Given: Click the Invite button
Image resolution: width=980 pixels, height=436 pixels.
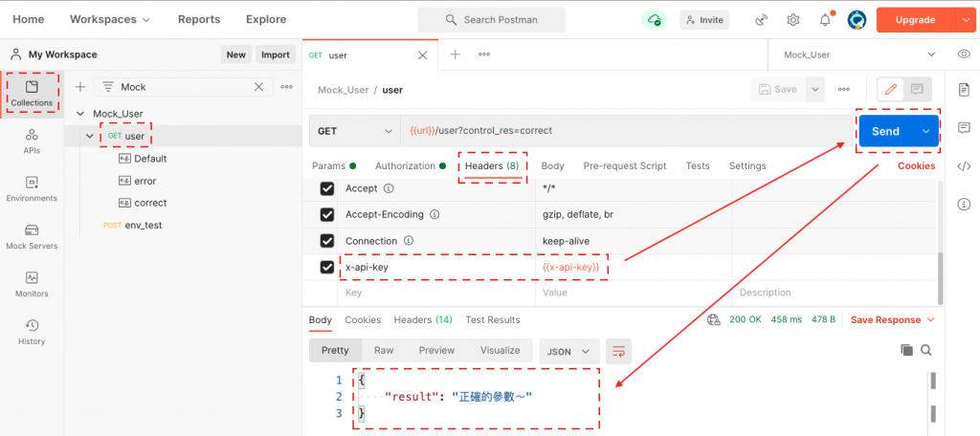Looking at the screenshot, I should [704, 20].
